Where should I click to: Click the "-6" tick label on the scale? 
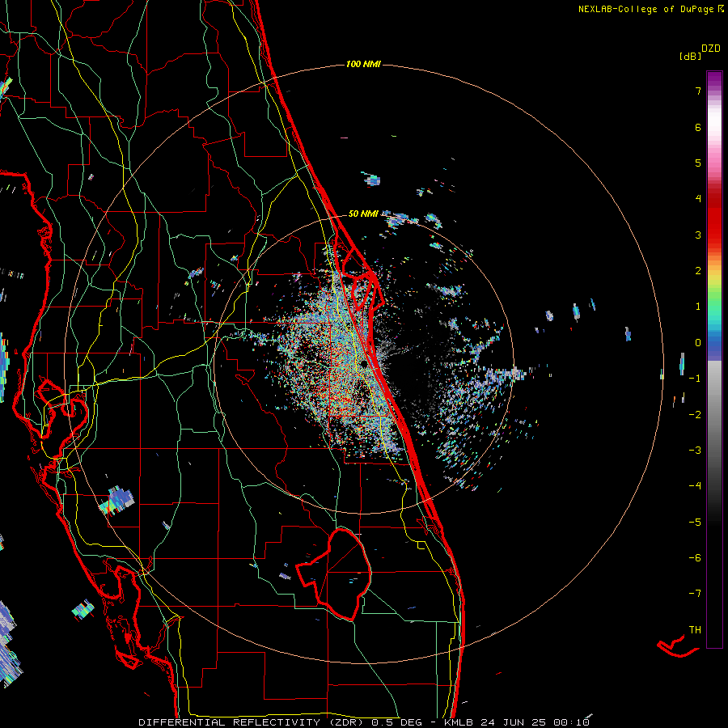695,557
